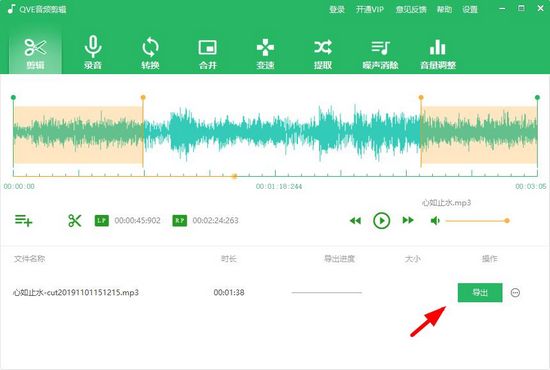Image resolution: width=550 pixels, height=370 pixels.
Task: Click the middle time label 00:01:18:244
Action: (279, 187)
